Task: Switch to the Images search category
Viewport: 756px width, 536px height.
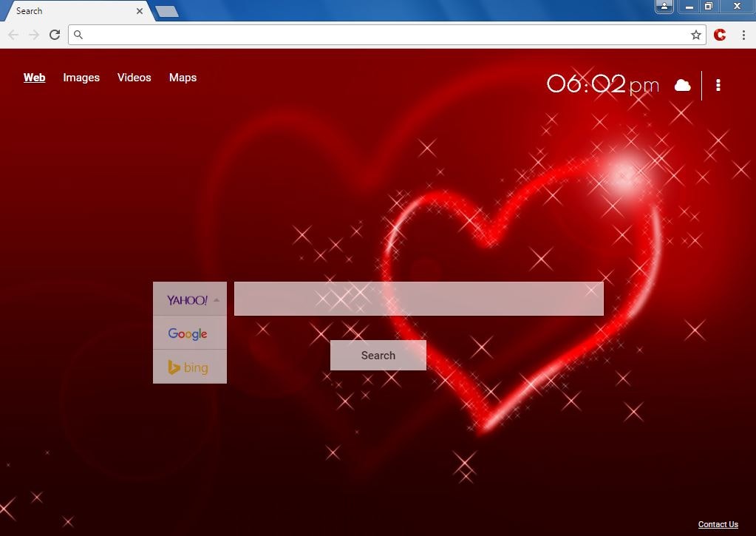Action: tap(81, 78)
